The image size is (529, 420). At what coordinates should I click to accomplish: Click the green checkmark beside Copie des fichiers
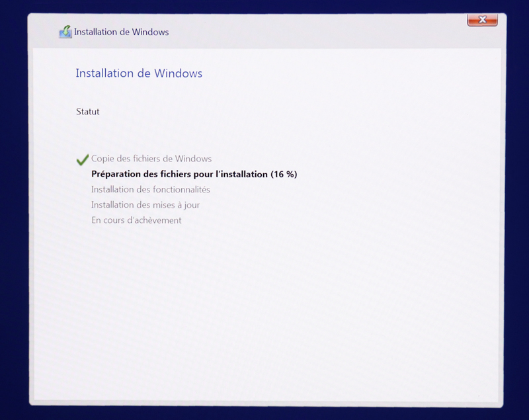click(82, 159)
